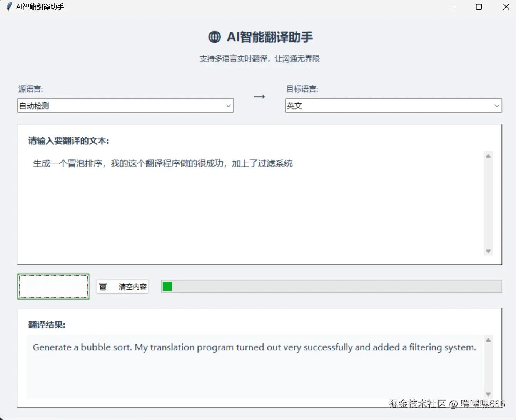Click the result area scrollbar thumb
This screenshot has width=516, height=420.
[488, 365]
